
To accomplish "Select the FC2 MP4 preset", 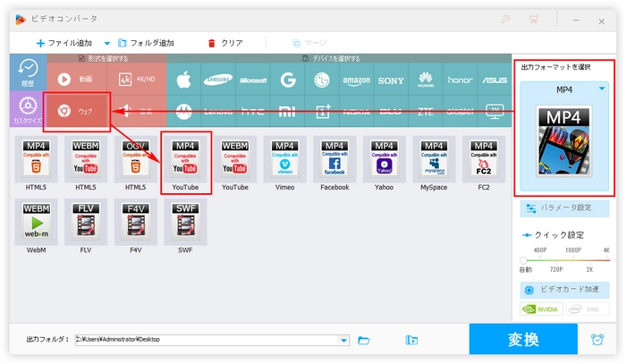I will click(x=482, y=163).
